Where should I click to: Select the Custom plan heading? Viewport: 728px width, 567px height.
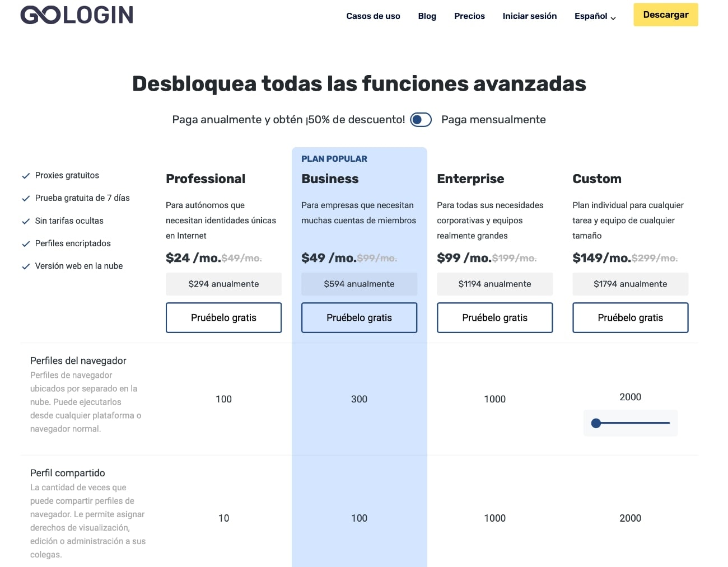click(597, 179)
